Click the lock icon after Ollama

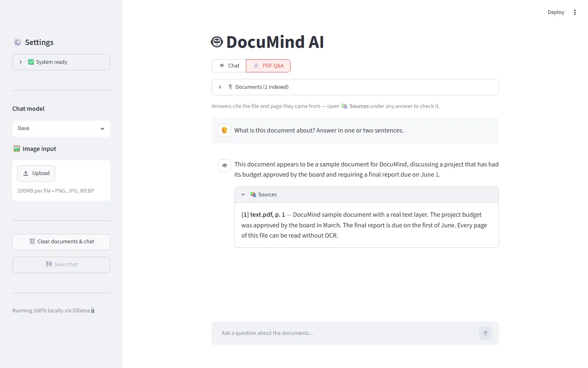tap(93, 310)
